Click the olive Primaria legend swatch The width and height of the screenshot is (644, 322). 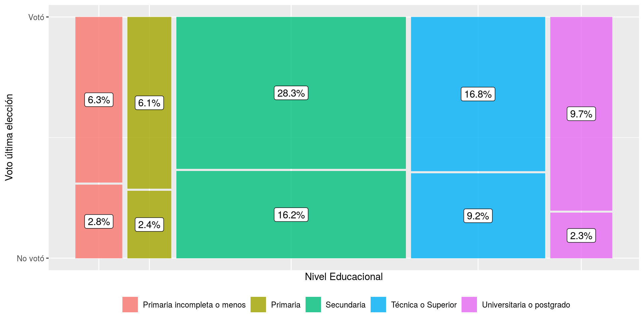258,305
